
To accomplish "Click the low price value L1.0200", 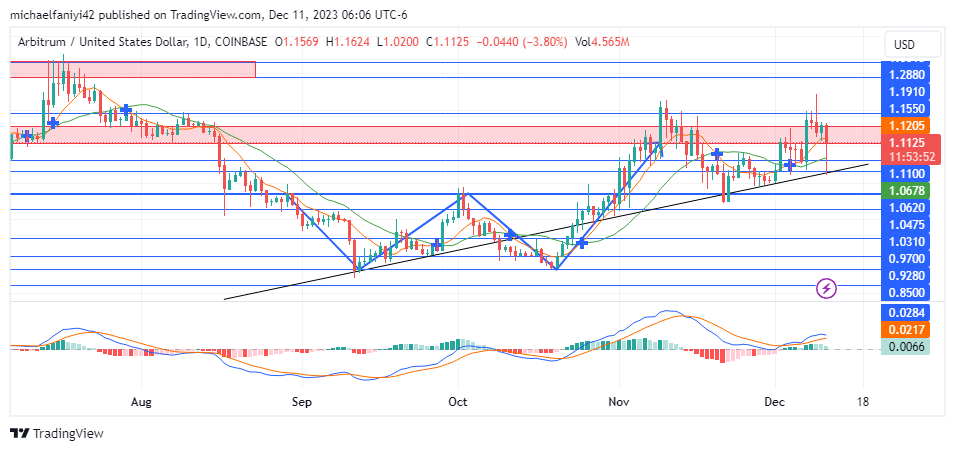I will click(398, 41).
